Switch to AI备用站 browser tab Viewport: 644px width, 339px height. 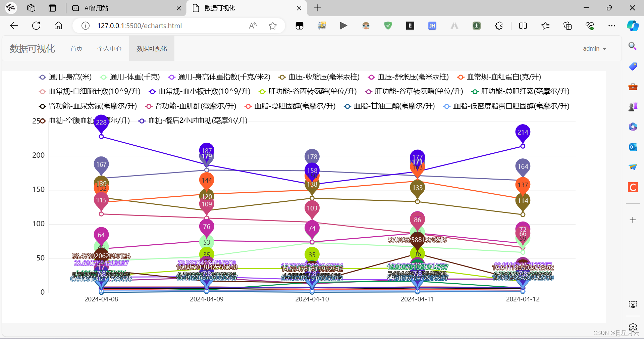(x=127, y=8)
